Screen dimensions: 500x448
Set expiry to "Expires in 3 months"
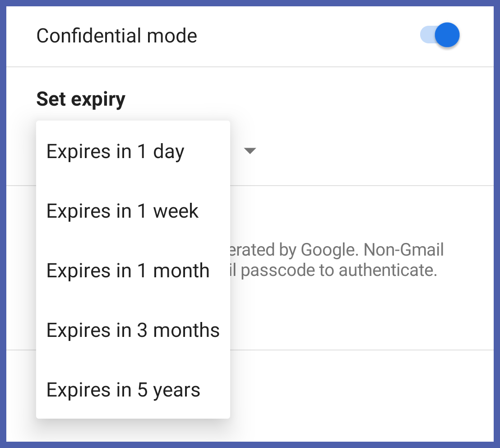133,331
